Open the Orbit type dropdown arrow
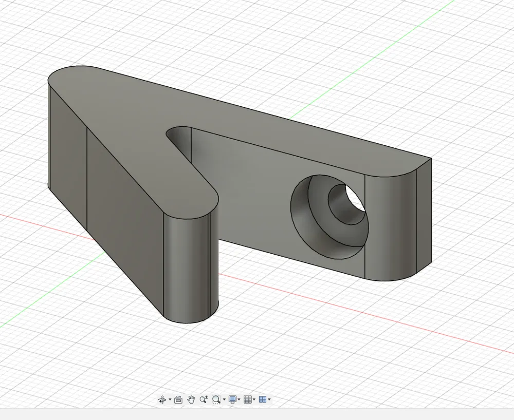The image size is (514, 420). [170, 399]
